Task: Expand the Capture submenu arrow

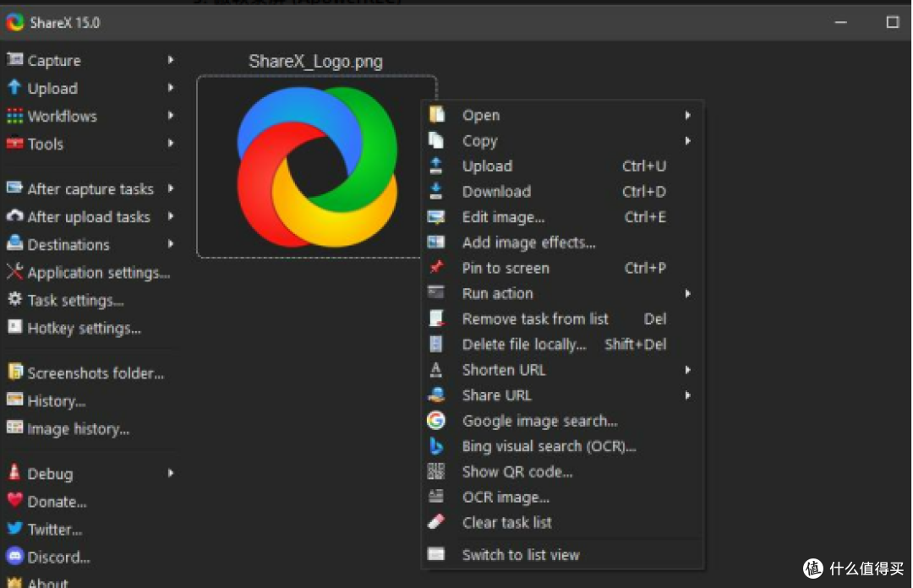Action: (171, 59)
